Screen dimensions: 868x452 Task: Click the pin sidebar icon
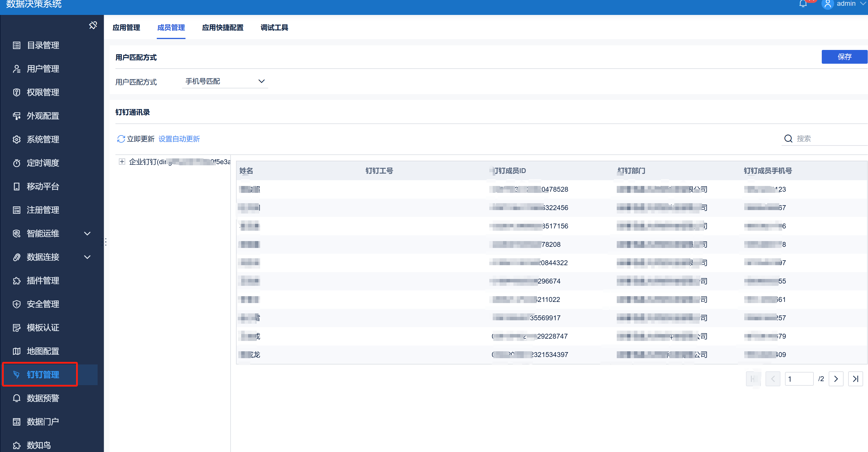pyautogui.click(x=93, y=25)
